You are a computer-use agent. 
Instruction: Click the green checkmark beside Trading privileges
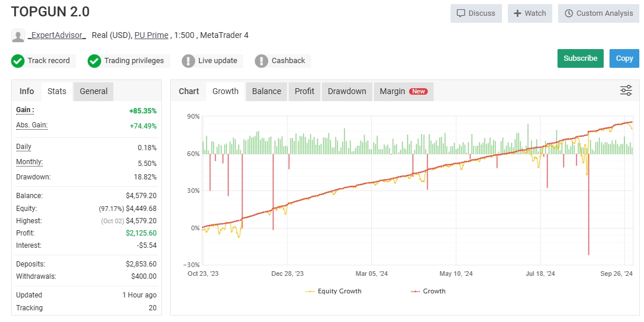tap(94, 61)
